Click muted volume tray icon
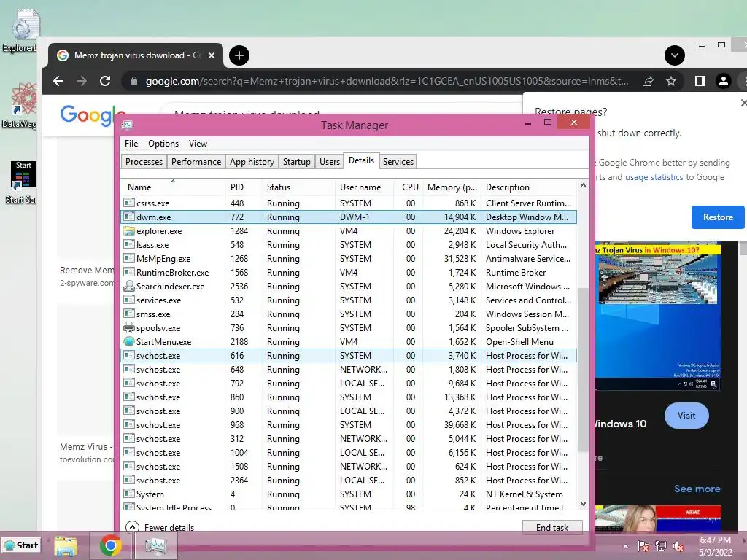This screenshot has height=560, width=747. click(x=678, y=546)
